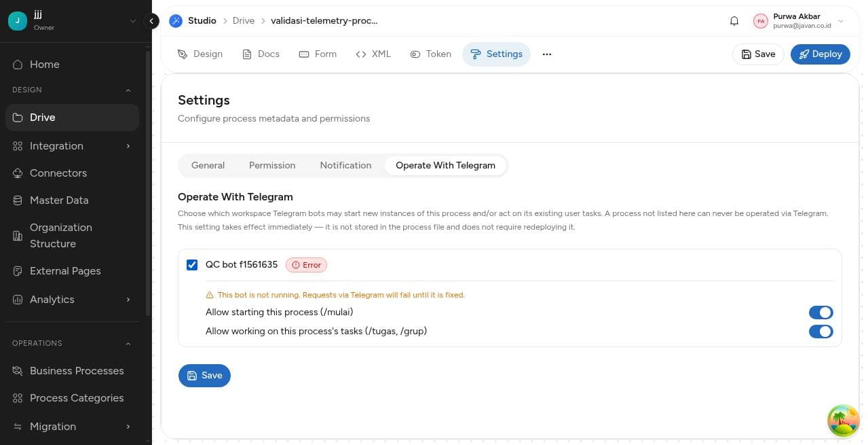The height and width of the screenshot is (445, 868).
Task: Switch to the Token tab
Action: [431, 54]
